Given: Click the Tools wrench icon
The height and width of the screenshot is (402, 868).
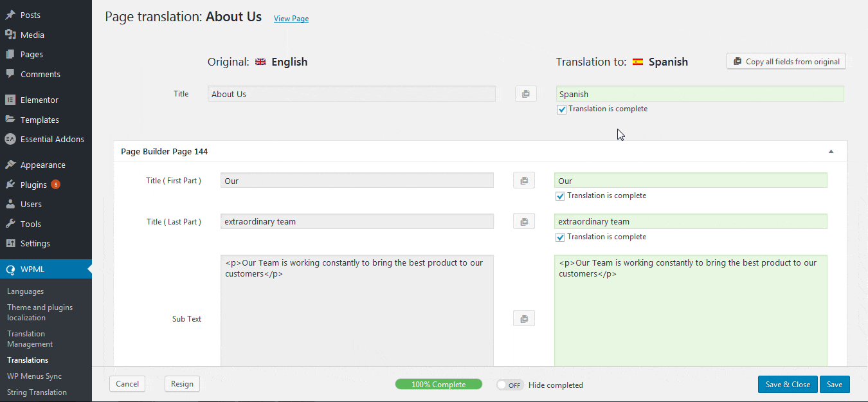Looking at the screenshot, I should pos(10,224).
